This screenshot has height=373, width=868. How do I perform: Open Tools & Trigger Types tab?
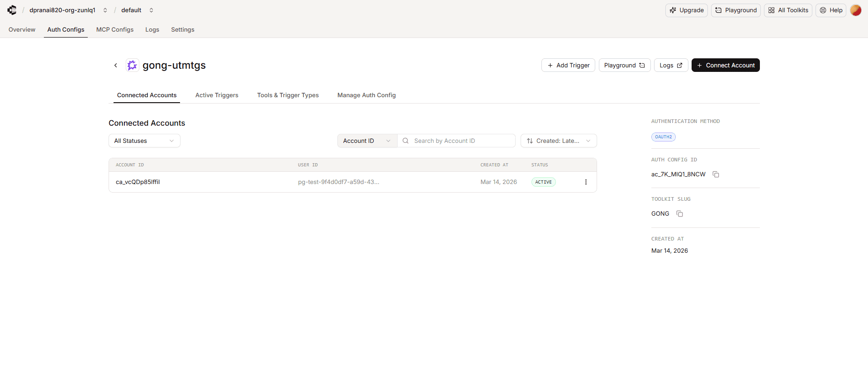point(288,95)
